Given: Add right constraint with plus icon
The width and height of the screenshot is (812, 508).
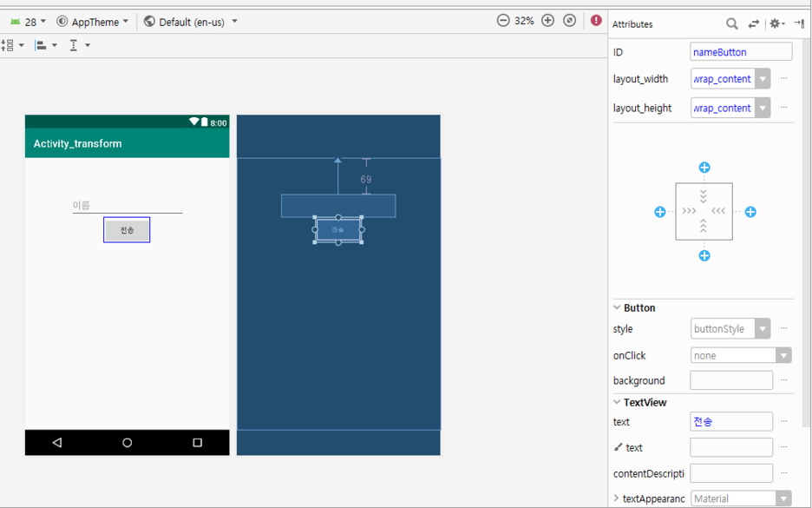Looking at the screenshot, I should point(750,212).
